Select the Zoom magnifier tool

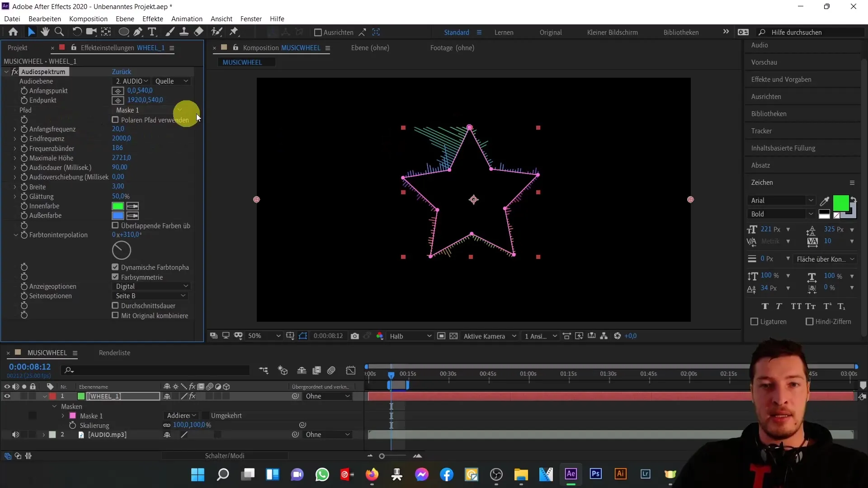(59, 32)
